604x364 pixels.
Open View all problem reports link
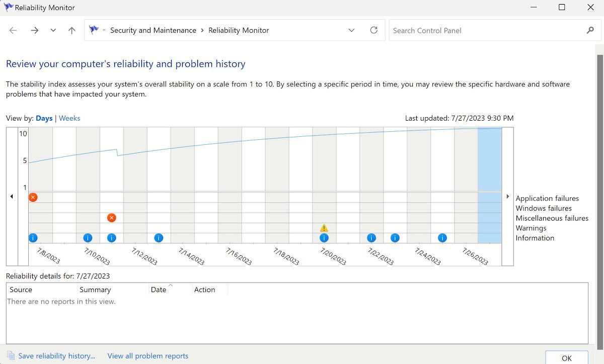tap(147, 356)
